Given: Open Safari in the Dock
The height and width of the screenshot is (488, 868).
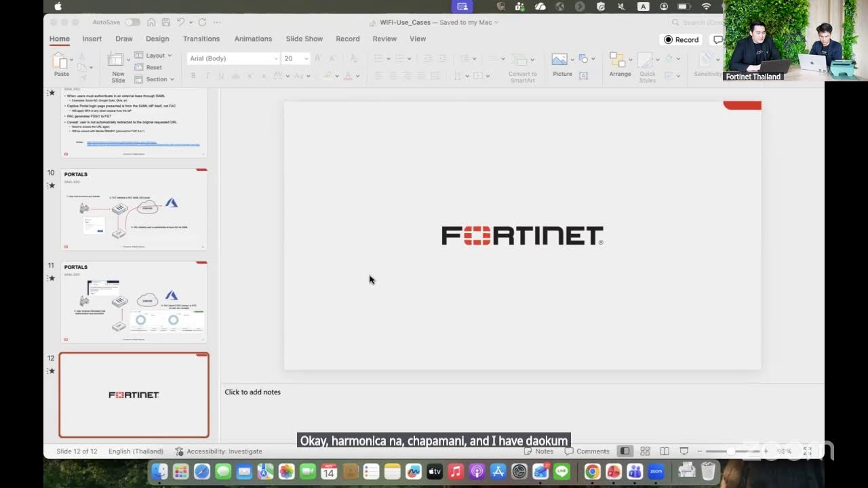Looking at the screenshot, I should (202, 471).
